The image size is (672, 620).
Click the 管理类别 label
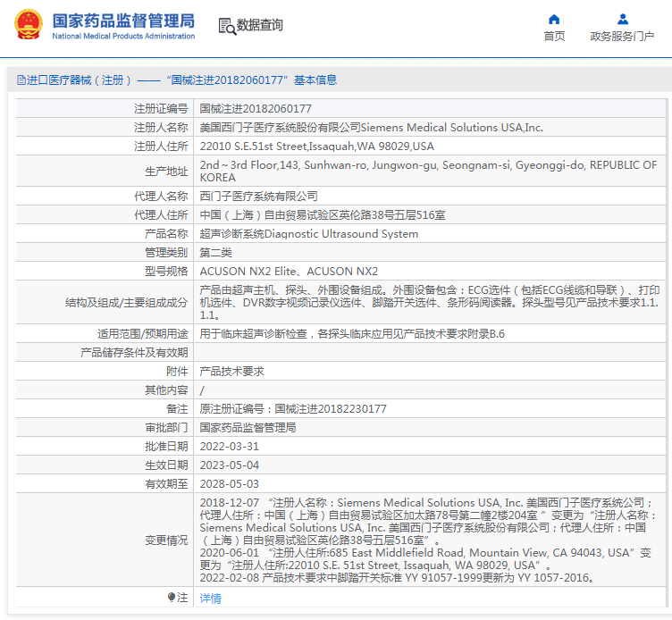[x=166, y=253]
